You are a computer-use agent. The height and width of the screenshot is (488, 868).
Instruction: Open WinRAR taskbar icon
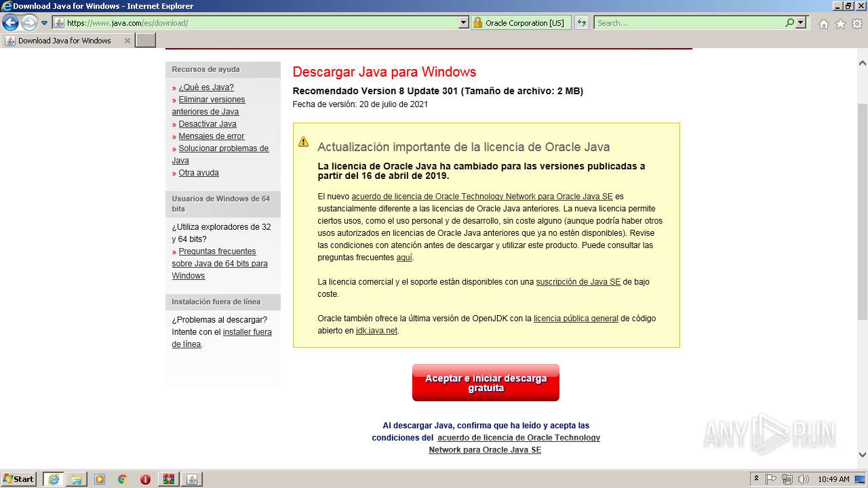coord(168,479)
